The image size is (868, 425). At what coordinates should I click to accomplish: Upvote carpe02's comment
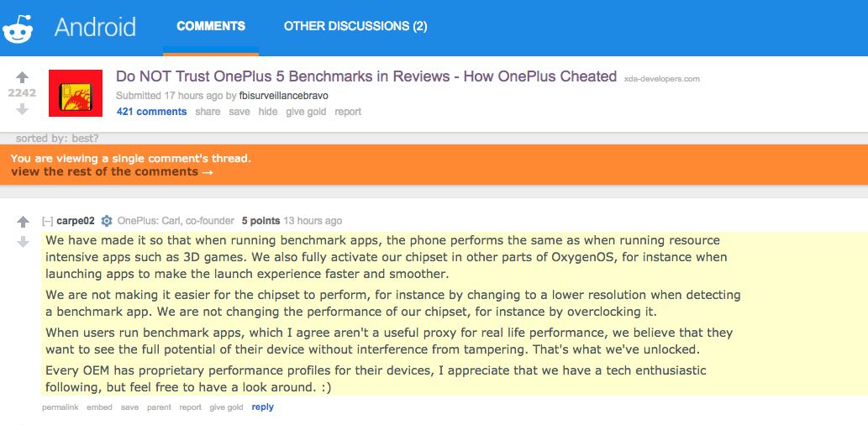(x=23, y=222)
